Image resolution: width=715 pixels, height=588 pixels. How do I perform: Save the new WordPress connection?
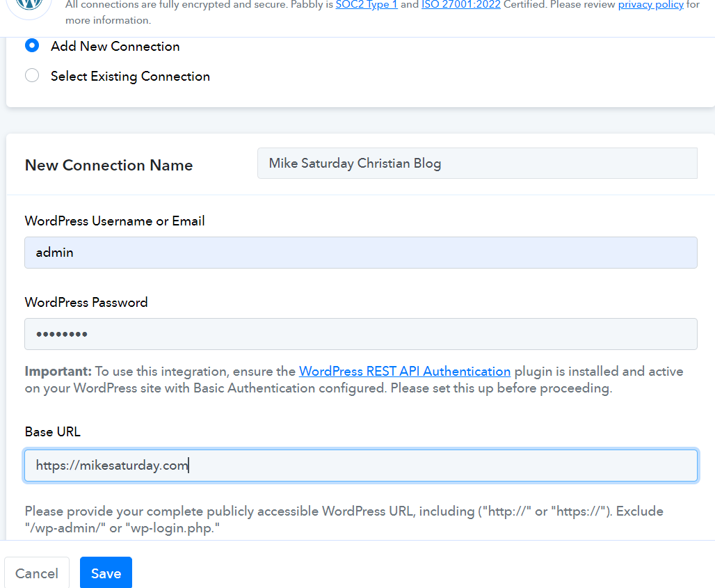[106, 573]
